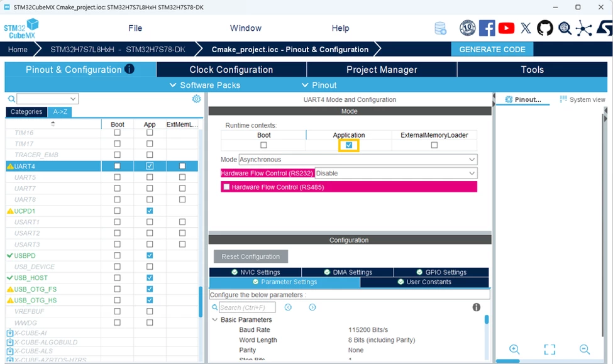
Task: Open the peripheral search combo box dropdown
Action: click(73, 99)
